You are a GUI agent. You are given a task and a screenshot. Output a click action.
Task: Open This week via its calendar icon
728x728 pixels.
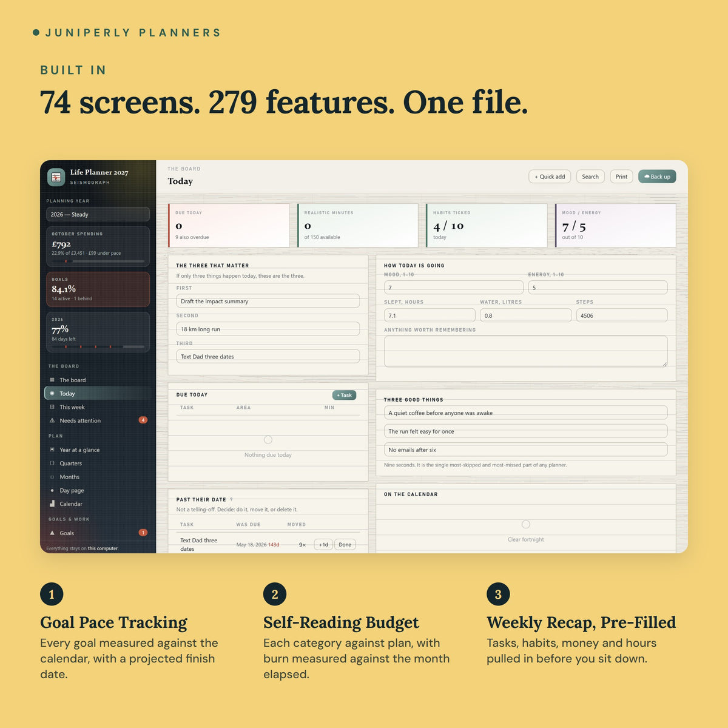(52, 407)
